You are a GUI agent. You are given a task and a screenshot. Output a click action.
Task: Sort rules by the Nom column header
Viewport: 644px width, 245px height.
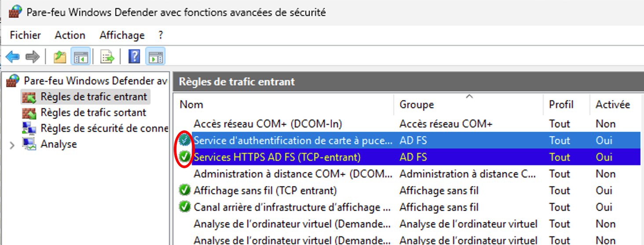click(191, 104)
